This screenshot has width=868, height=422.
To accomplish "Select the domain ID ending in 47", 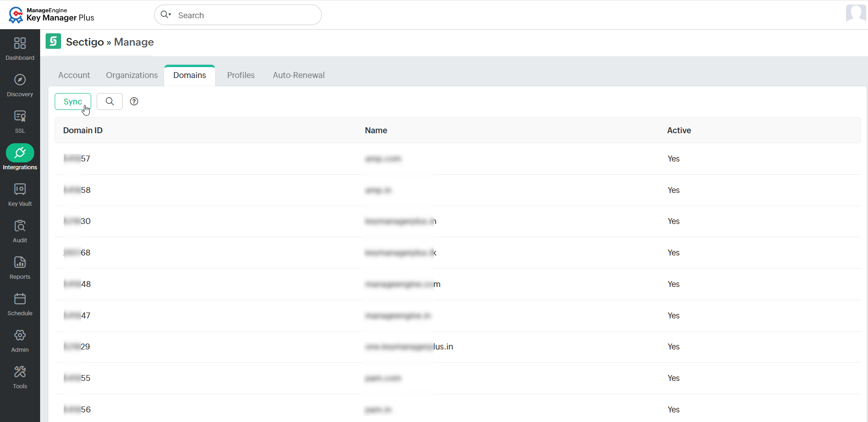I will 77,316.
